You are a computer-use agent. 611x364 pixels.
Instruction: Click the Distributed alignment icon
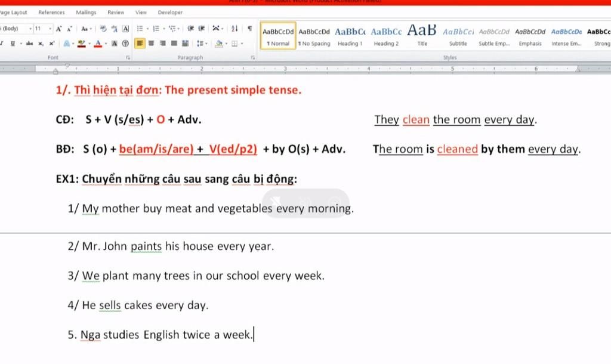point(185,43)
